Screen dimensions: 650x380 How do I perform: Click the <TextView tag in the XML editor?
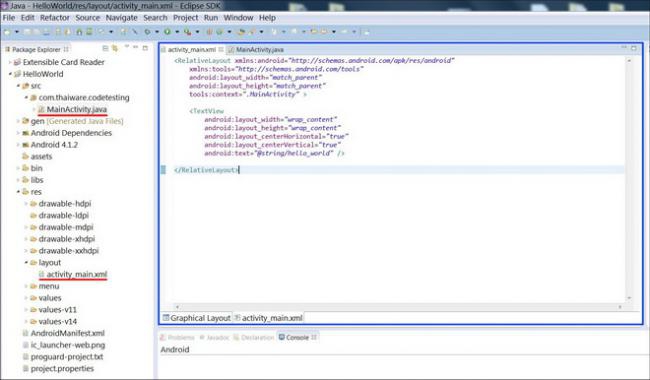[x=206, y=111]
